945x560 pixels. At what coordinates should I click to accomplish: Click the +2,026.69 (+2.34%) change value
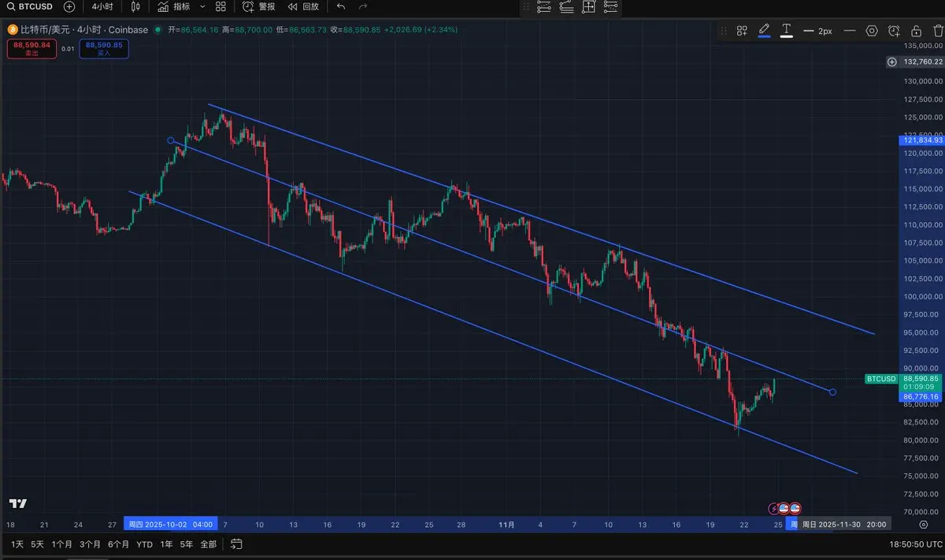click(420, 30)
